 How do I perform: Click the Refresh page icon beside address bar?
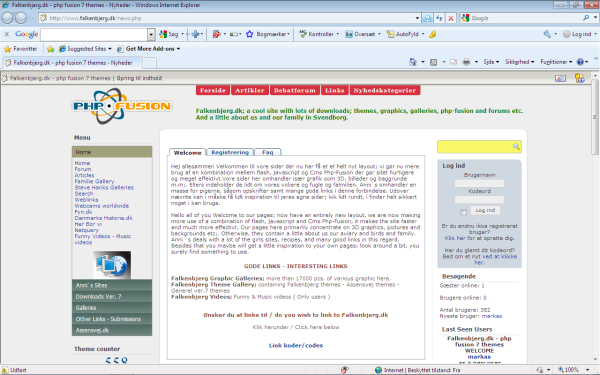439,18
